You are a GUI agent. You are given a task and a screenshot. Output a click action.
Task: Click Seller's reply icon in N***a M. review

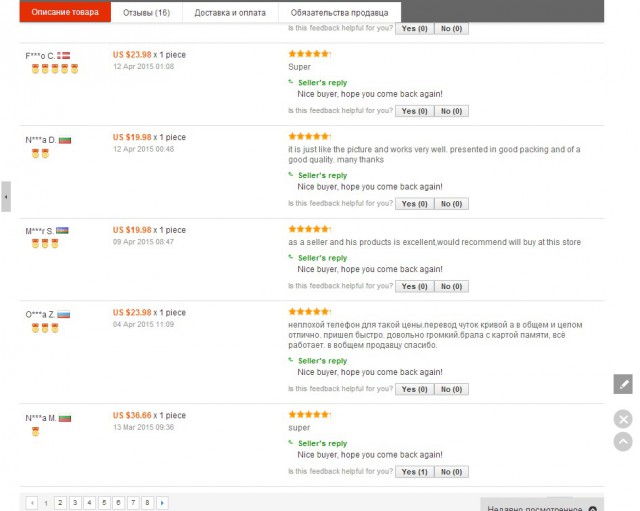[291, 442]
